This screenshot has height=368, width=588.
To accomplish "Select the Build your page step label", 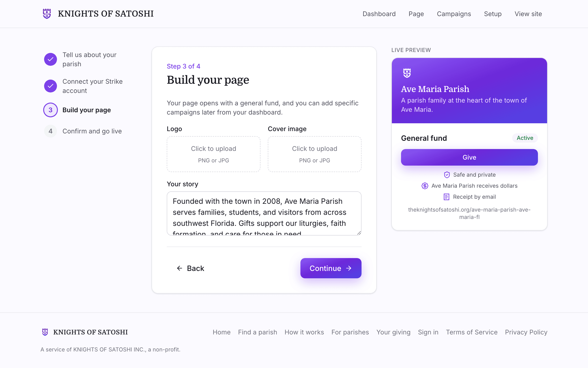I will point(87,110).
